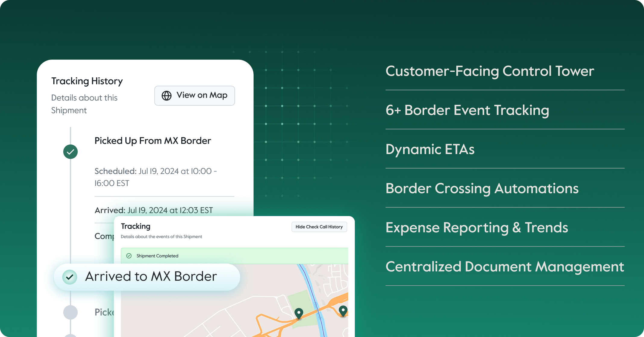Click green checkmark beside Picked Up From MX Border

click(x=70, y=152)
